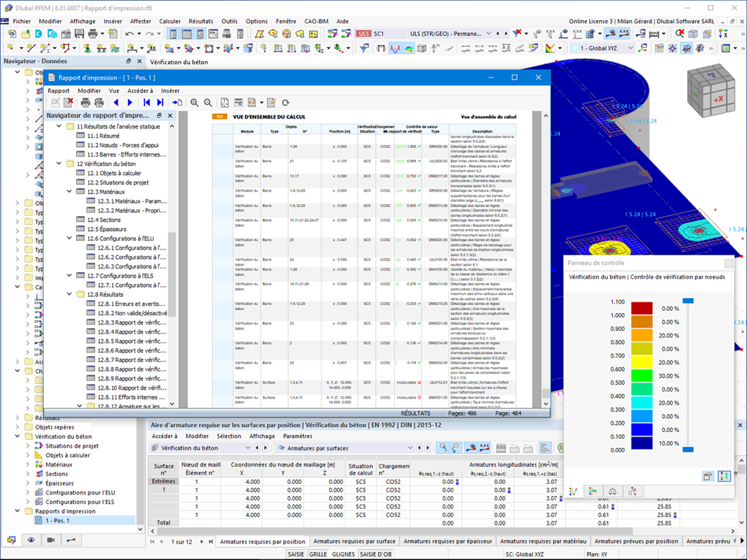747x560 pixels.
Task: Go to next page with blue right arrow
Action: 129,103
